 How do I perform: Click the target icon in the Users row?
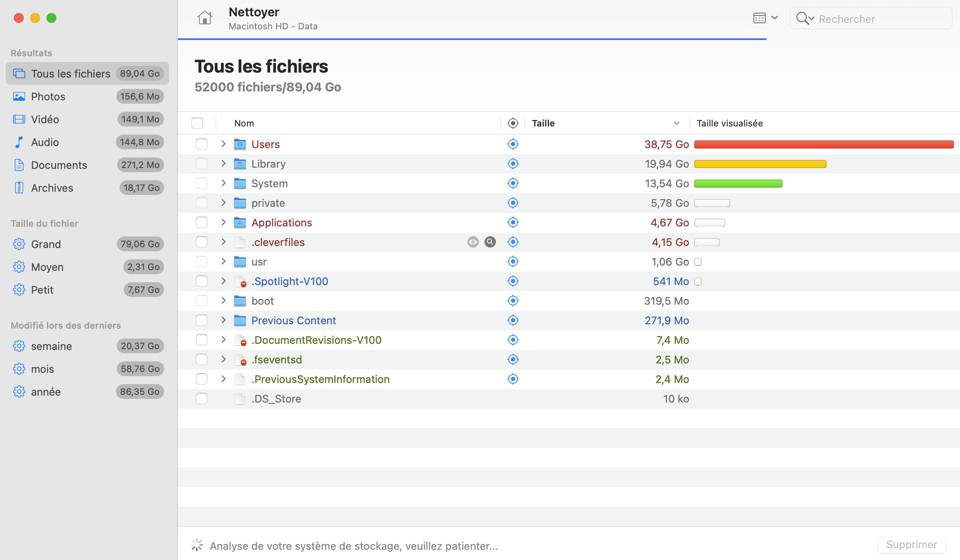pyautogui.click(x=513, y=144)
